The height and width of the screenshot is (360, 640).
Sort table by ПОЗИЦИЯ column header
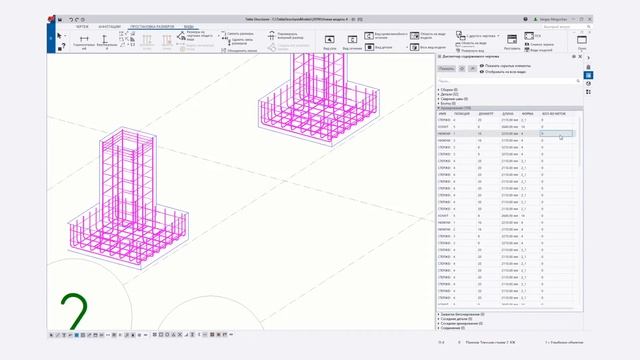click(462, 113)
